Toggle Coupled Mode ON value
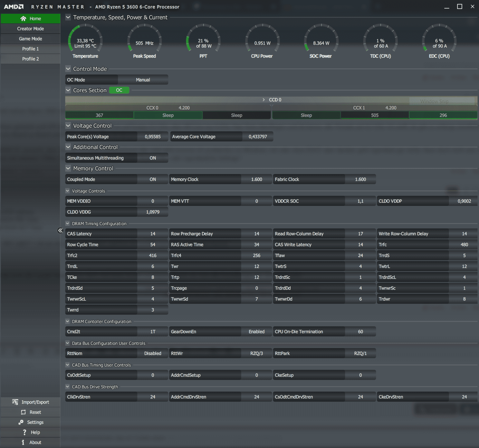 tap(153, 179)
